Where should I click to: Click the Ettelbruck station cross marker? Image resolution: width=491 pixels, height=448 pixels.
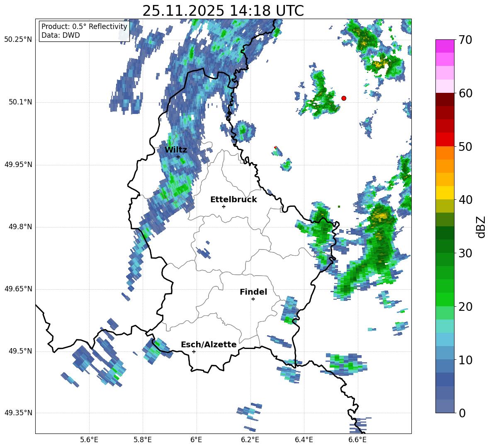click(224, 206)
